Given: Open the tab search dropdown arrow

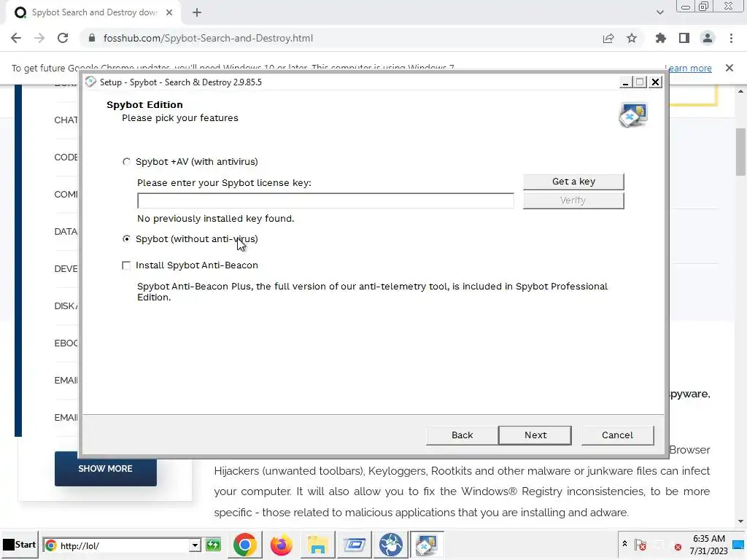Looking at the screenshot, I should pos(659,12).
